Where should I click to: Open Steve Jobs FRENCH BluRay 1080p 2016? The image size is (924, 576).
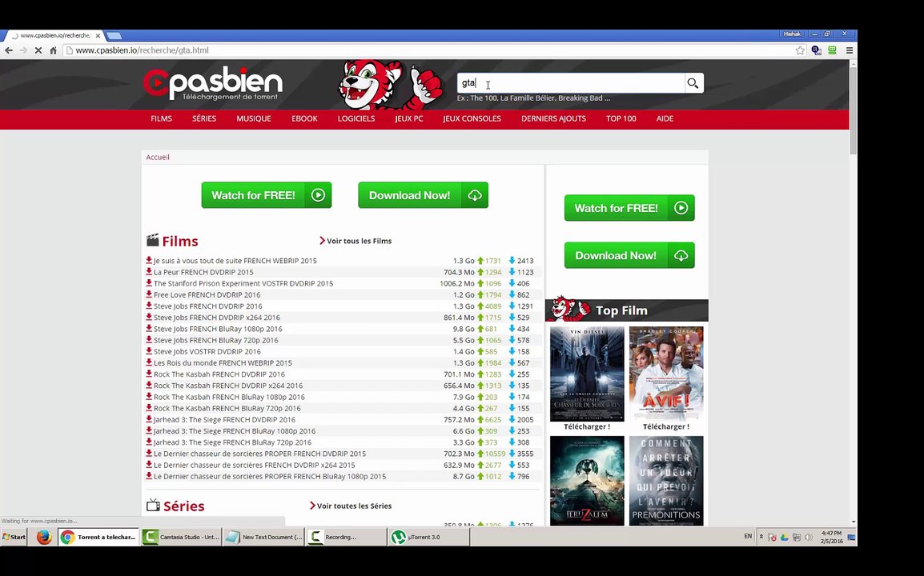218,329
